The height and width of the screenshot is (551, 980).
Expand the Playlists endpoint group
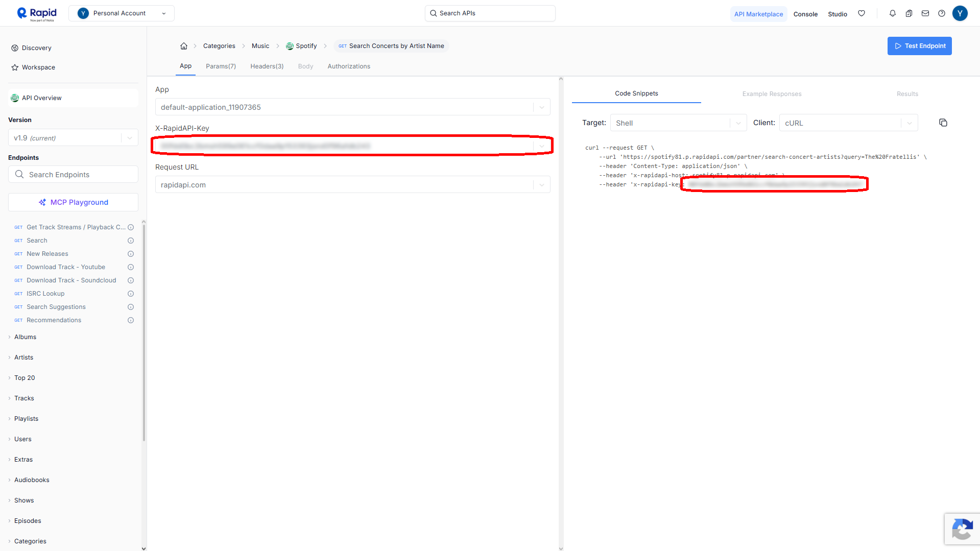click(x=26, y=419)
